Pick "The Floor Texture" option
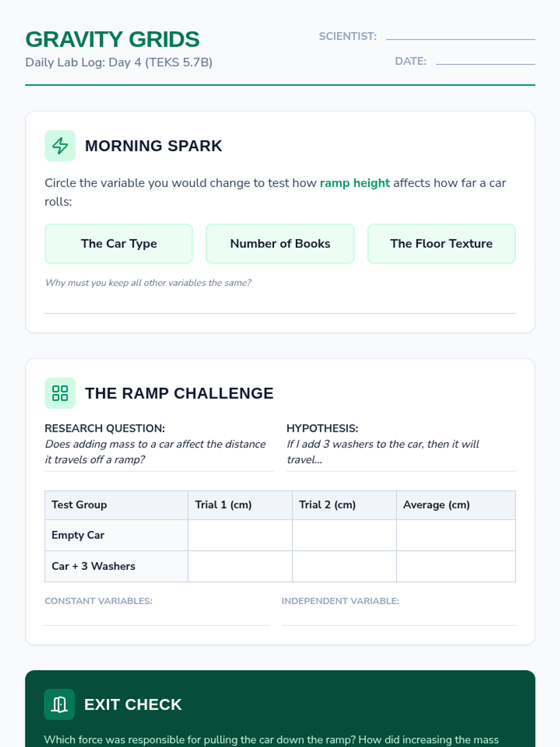Screen dimensions: 560x747 [x=441, y=244]
